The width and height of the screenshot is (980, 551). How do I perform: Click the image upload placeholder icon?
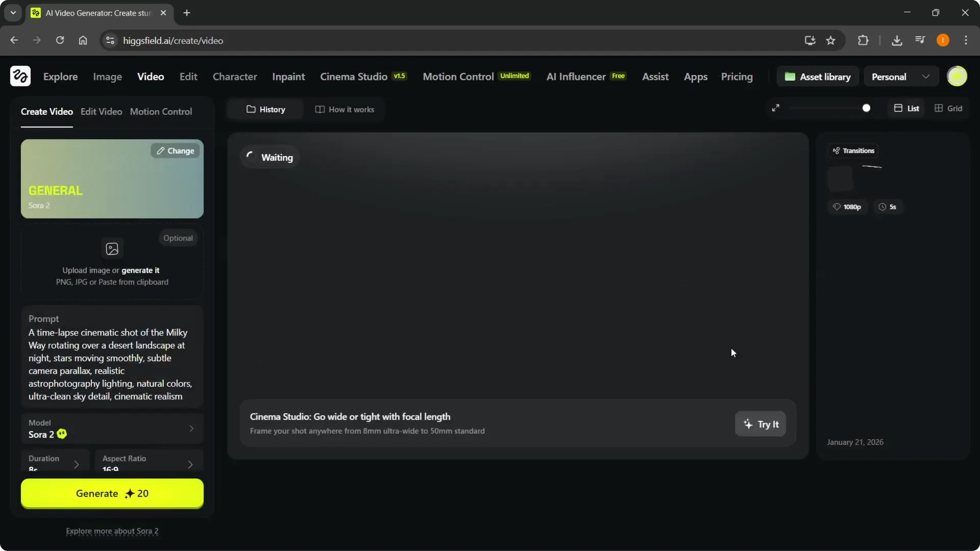click(112, 248)
